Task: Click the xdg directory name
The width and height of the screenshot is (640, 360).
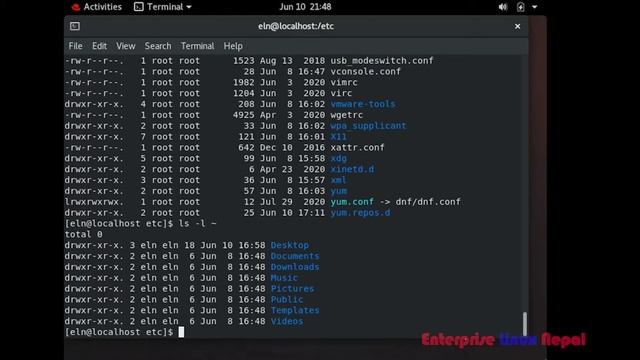Action: (339, 158)
